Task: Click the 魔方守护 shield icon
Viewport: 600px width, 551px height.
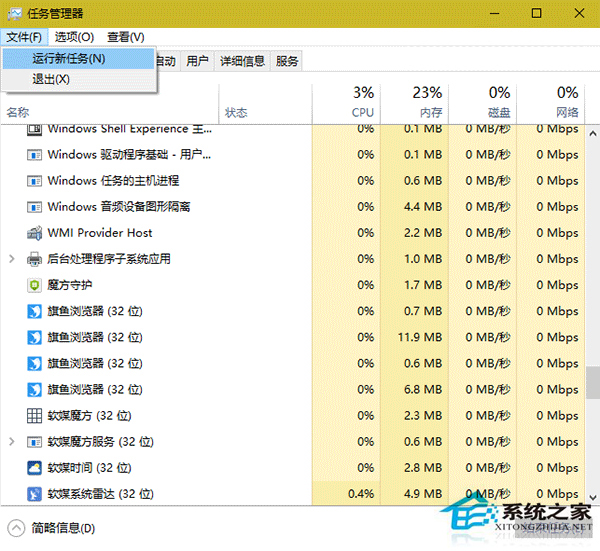Action: tap(34, 285)
